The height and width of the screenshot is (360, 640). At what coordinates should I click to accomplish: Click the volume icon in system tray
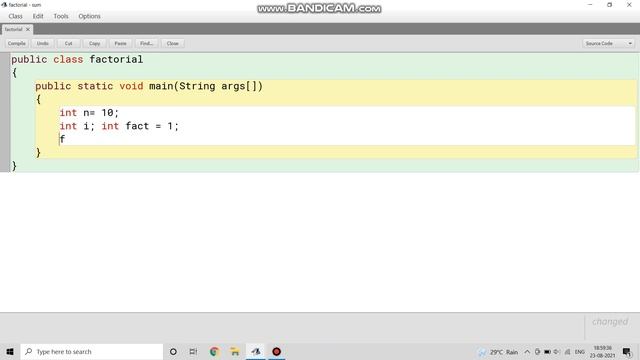(557, 352)
